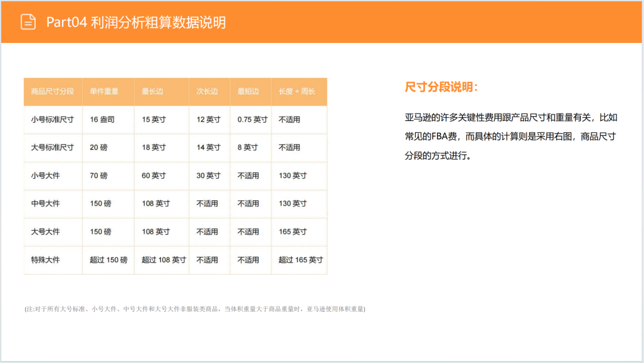
Task: Click the 尺寸分段说明 heading text
Action: coord(441,87)
